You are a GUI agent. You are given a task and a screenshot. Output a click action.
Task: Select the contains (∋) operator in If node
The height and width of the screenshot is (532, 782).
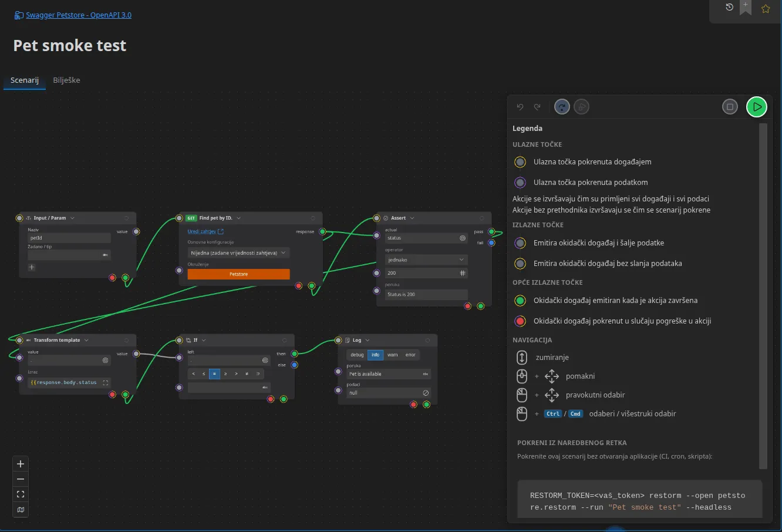click(258, 373)
